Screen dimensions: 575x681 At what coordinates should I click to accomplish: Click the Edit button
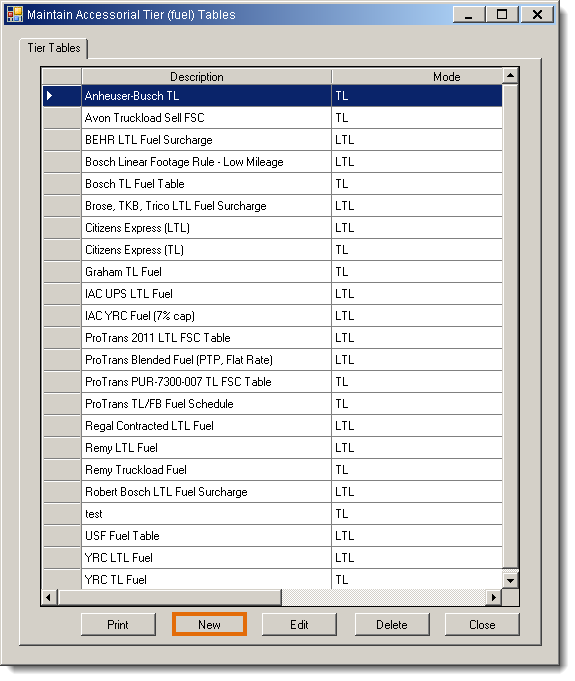point(299,625)
